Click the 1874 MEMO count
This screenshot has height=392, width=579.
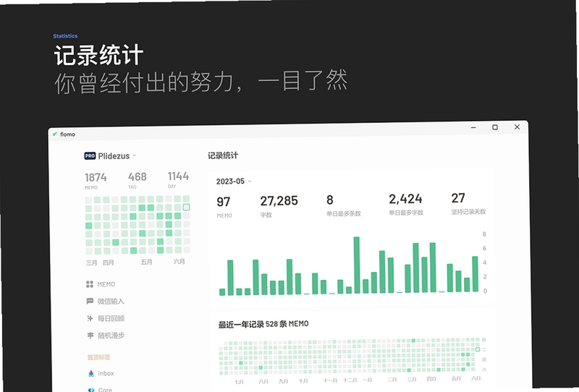[x=96, y=180]
